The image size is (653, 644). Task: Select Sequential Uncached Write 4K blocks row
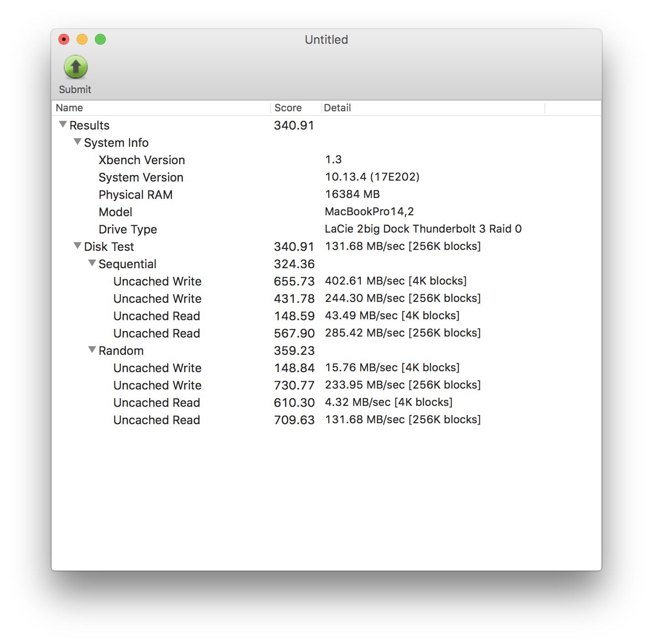[x=157, y=281]
